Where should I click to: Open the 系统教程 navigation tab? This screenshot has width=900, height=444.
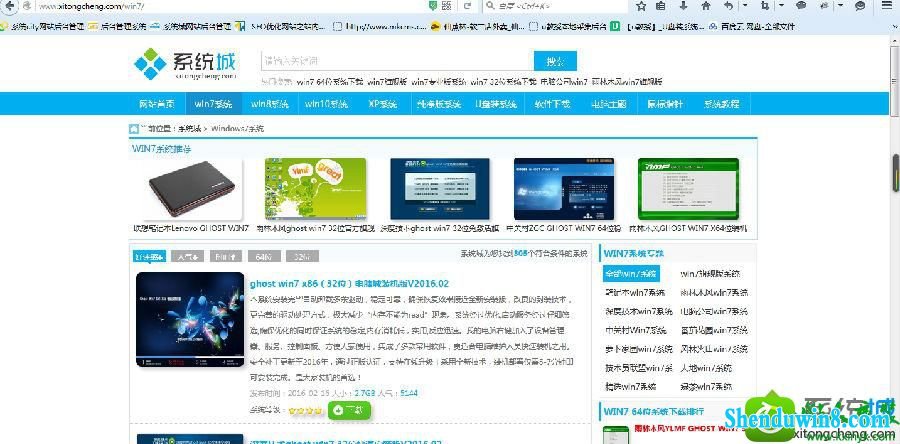coord(722,104)
